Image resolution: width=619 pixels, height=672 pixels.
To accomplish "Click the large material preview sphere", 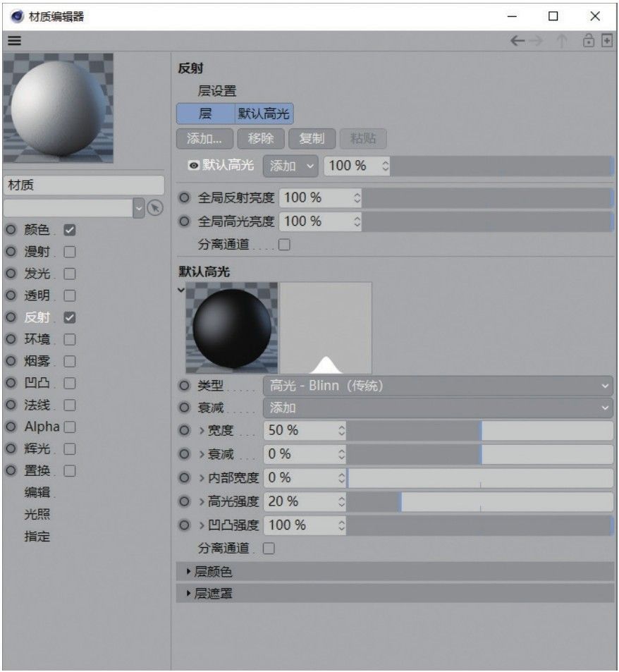I will [x=59, y=108].
